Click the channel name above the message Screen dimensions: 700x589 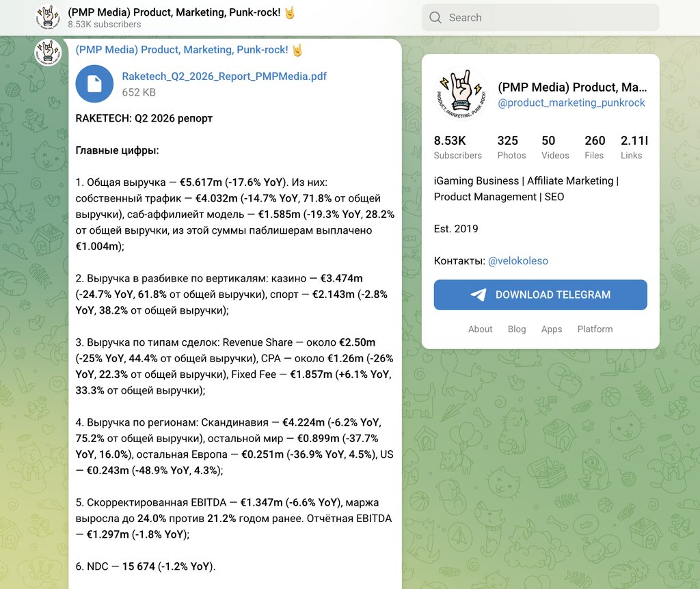(182, 49)
